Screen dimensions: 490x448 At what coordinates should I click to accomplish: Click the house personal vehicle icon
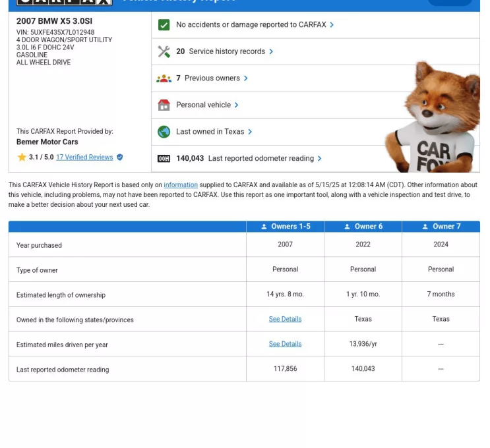(x=164, y=105)
